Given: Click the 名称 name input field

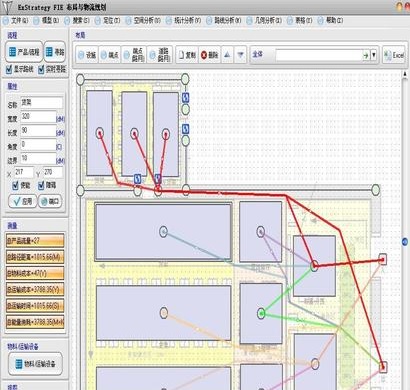Looking at the screenshot, I should click(x=41, y=103).
